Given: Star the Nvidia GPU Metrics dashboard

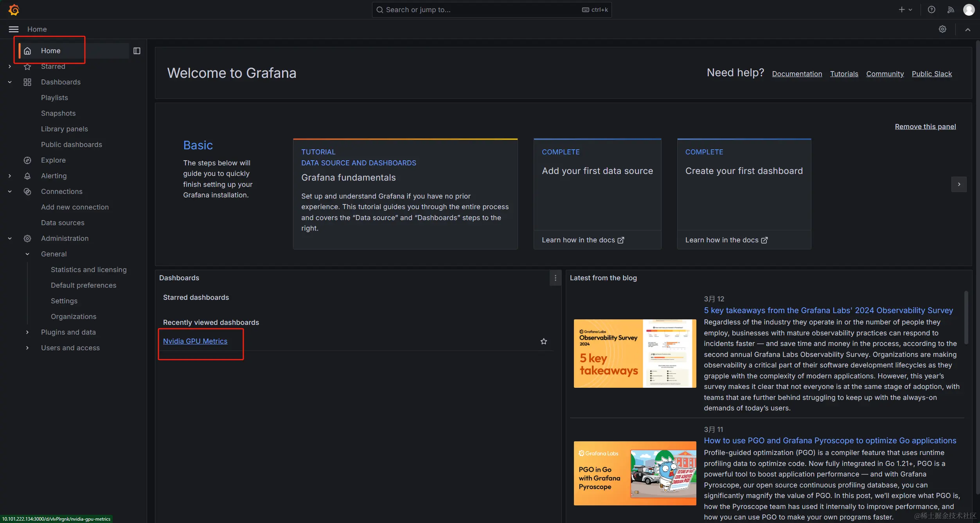Looking at the screenshot, I should pos(543,342).
